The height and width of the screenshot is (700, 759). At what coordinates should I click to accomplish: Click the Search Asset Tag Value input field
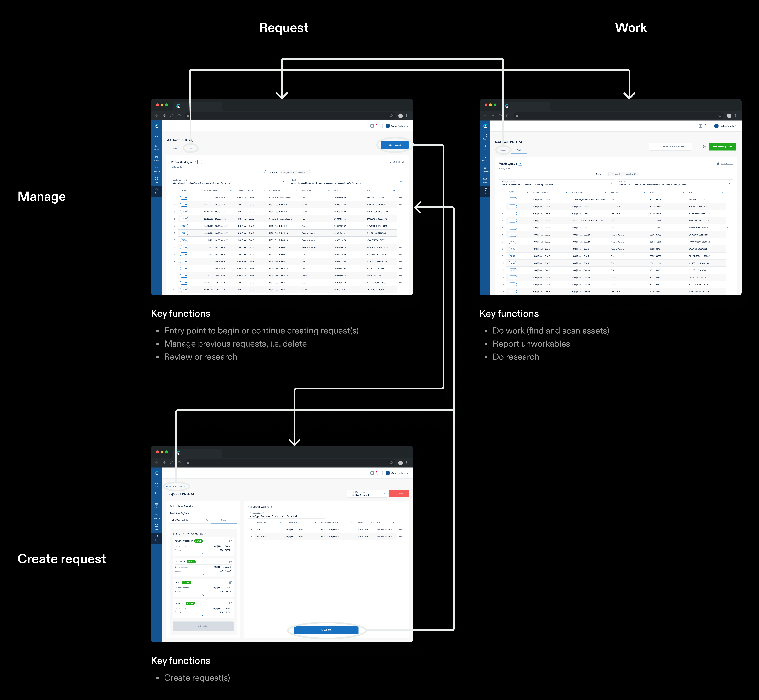click(190, 520)
